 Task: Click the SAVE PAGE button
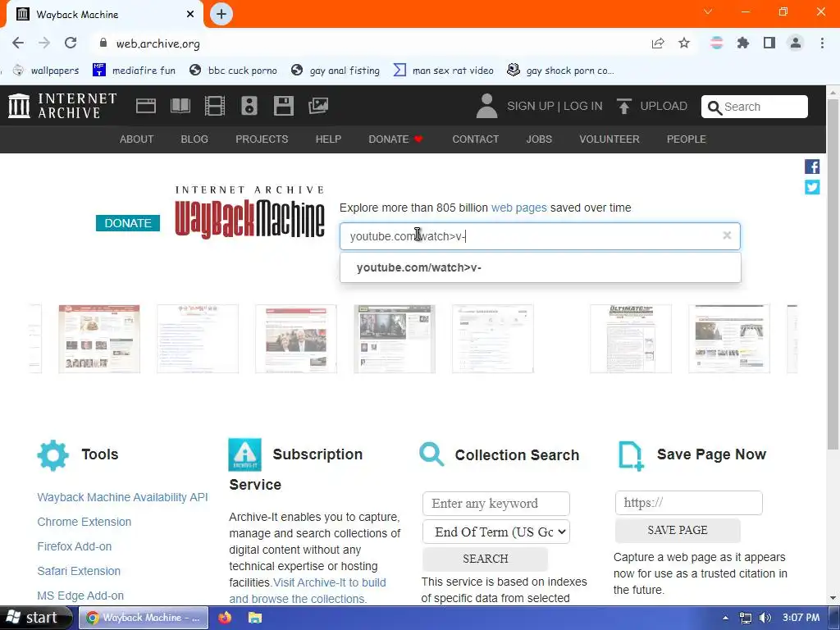(678, 530)
